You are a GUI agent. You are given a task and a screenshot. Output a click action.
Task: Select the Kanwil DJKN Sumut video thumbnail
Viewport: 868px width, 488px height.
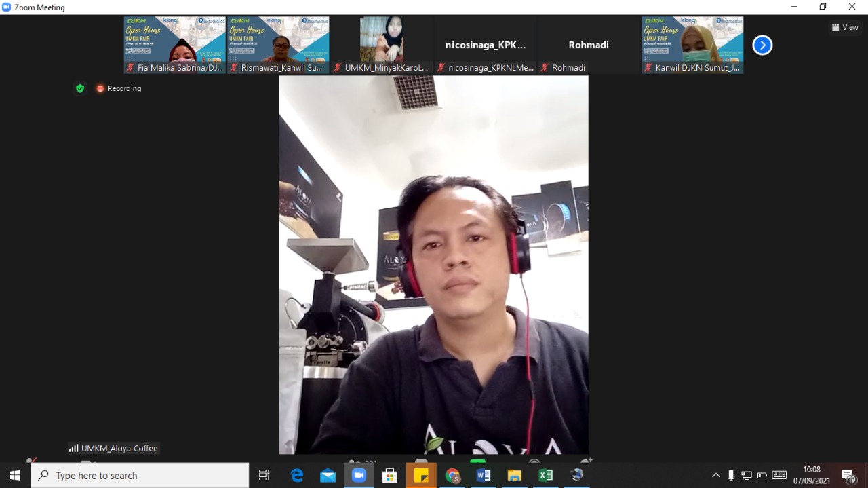pos(692,45)
